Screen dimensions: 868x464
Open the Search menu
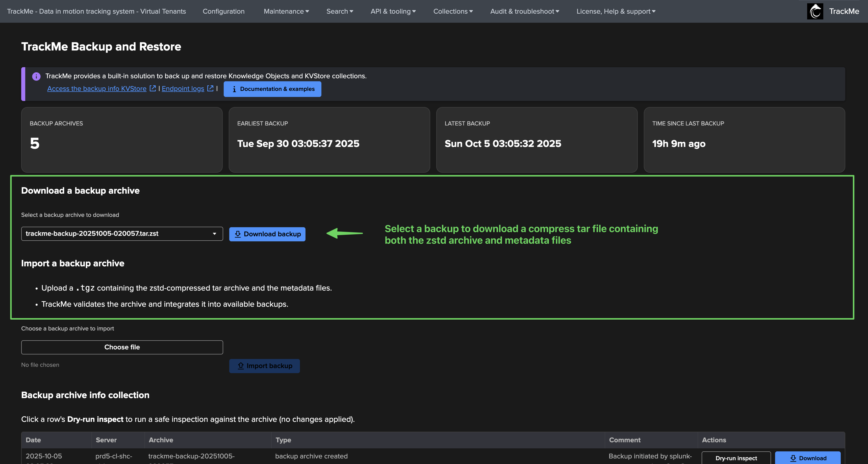click(340, 11)
